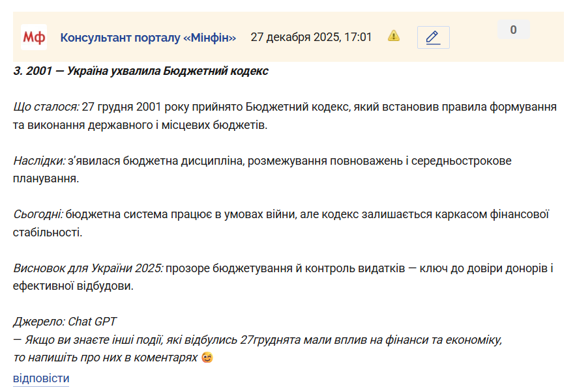Click the word стабільності in Сьогодні paragraph
Image resolution: width=575 pixels, height=392 pixels.
click(46, 232)
